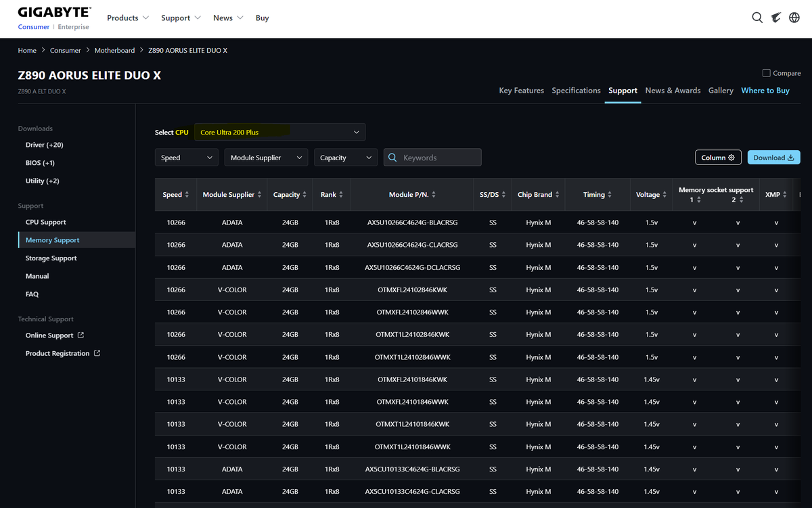This screenshot has height=508, width=812.
Task: Sort by Module P/N. column arrows
Action: [x=434, y=195]
